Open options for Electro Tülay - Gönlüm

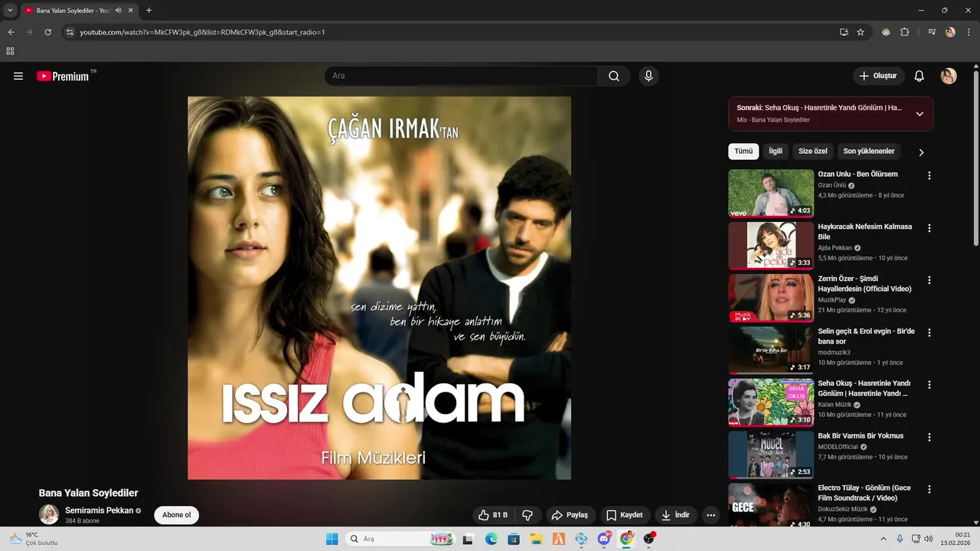(929, 489)
